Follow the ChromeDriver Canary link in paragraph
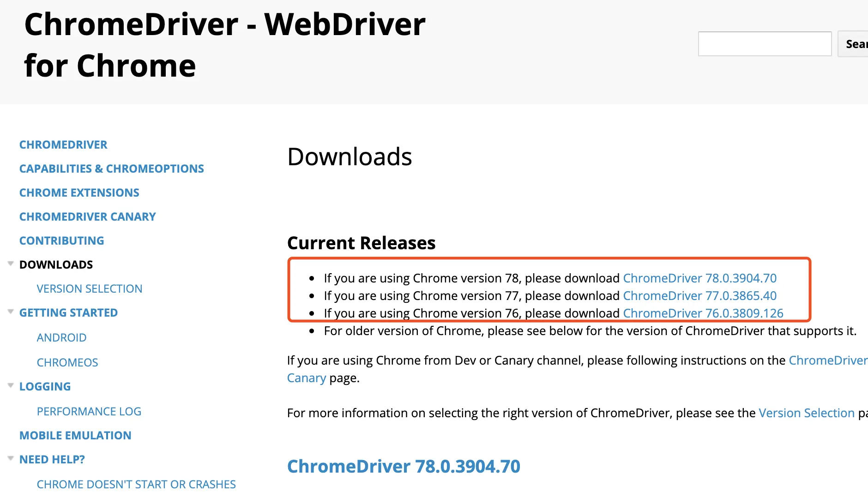This screenshot has height=492, width=868. point(828,360)
